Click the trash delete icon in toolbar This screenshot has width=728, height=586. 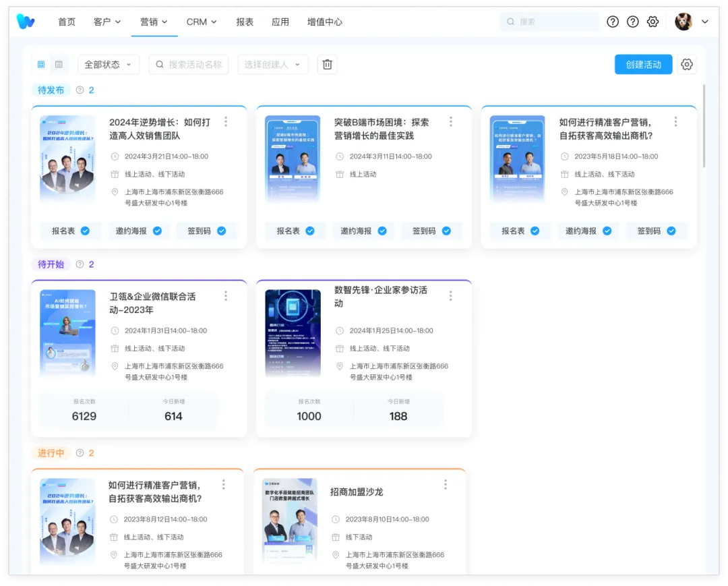point(327,65)
